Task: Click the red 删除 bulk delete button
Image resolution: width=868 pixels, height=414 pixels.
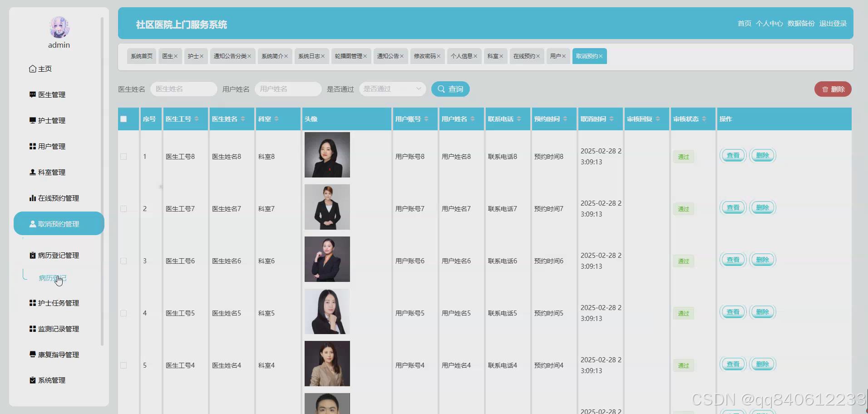Action: pos(833,89)
